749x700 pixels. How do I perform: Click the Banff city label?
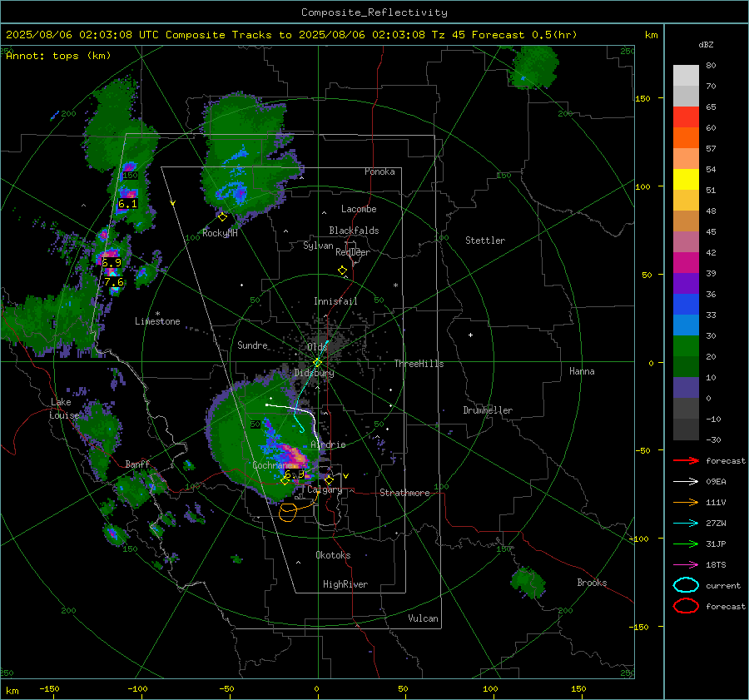pyautogui.click(x=137, y=464)
